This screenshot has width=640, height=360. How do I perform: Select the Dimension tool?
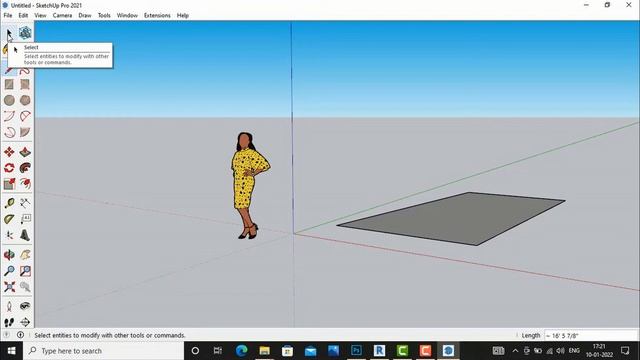[x=25, y=203]
